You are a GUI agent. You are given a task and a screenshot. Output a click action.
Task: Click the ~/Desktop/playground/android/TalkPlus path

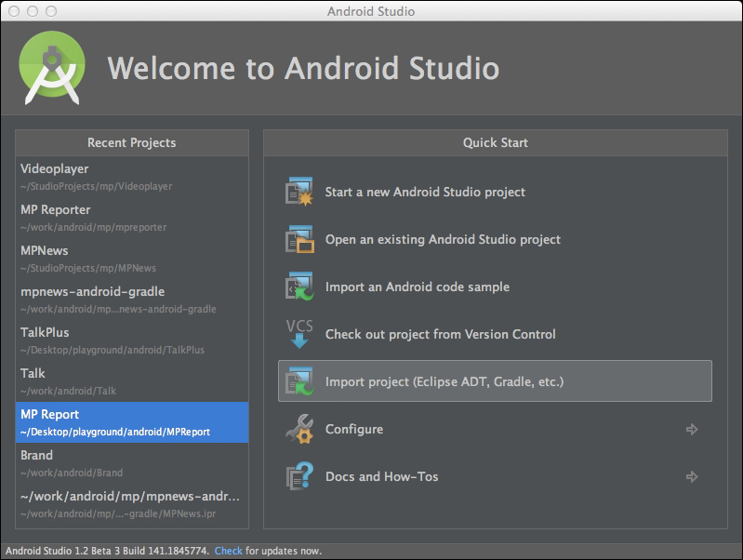pyautogui.click(x=113, y=350)
